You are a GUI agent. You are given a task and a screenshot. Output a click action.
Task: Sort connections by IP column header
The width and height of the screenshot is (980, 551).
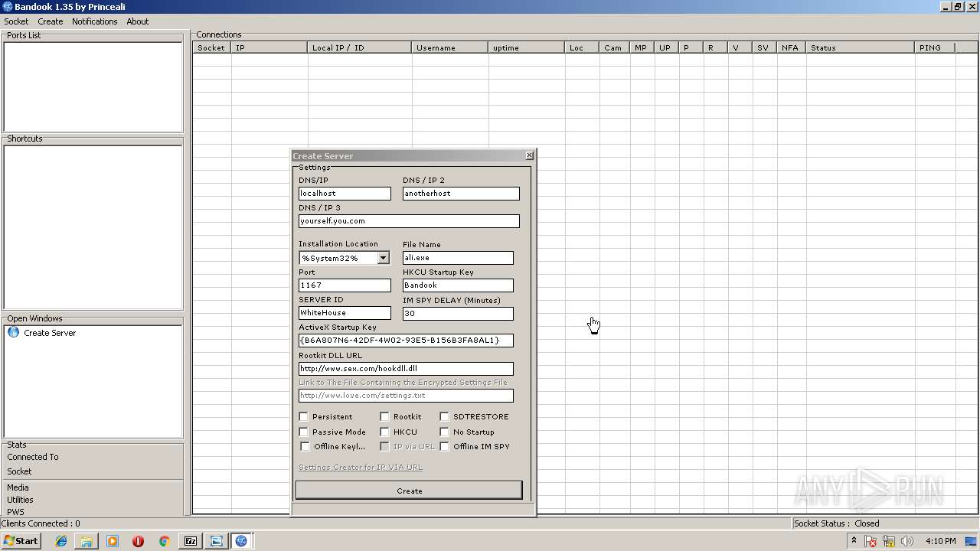point(269,47)
